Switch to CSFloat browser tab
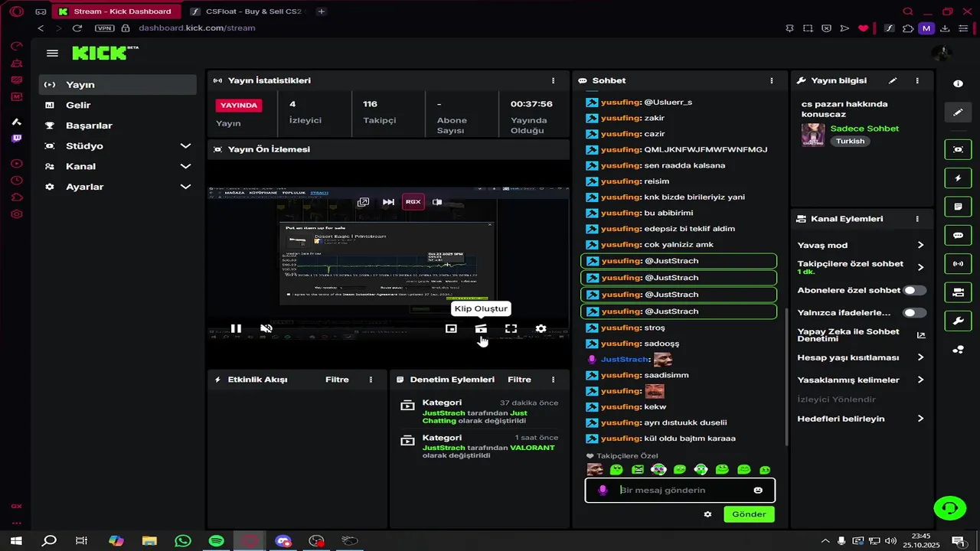The width and height of the screenshot is (980, 551). tap(248, 11)
